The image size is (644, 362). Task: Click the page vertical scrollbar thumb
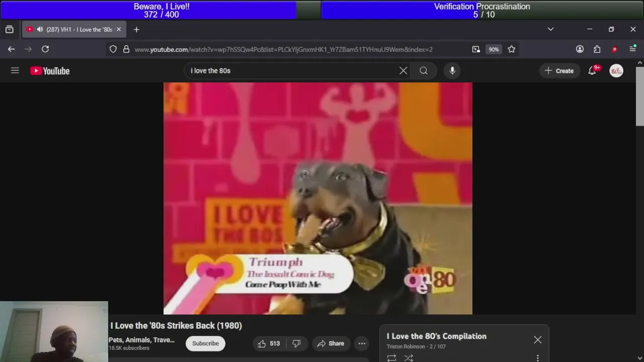[x=640, y=96]
